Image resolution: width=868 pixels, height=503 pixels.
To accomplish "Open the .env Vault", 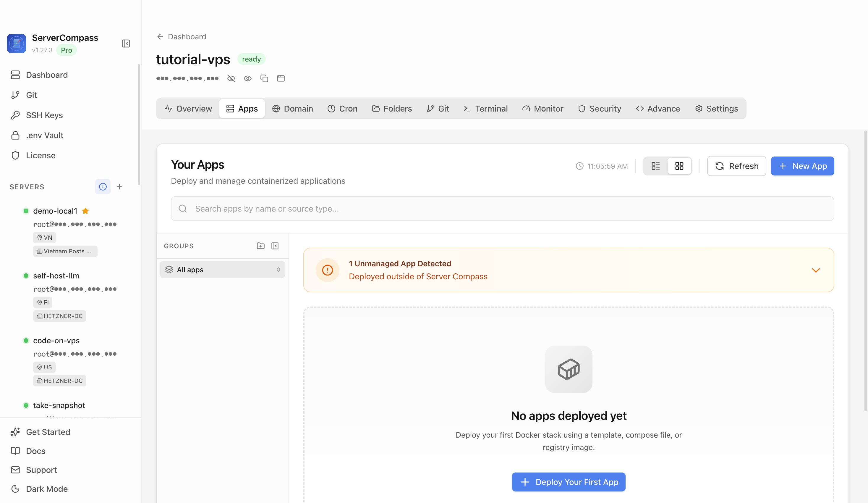I will 37,135.
